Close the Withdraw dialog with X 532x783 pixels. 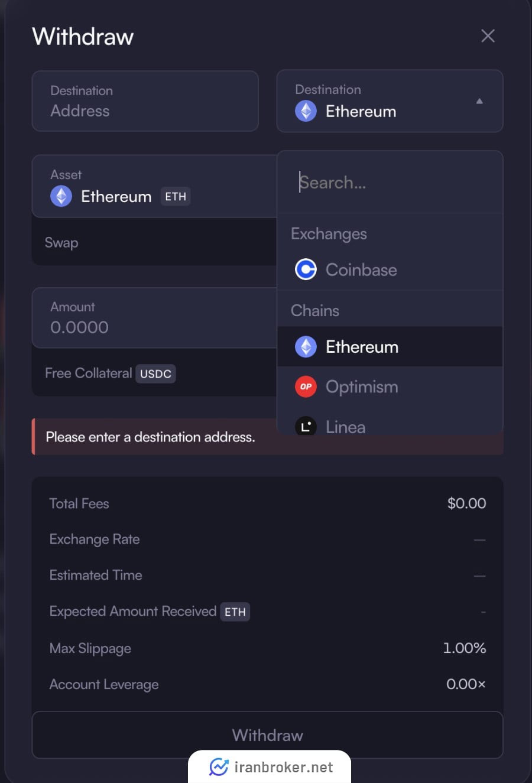pyautogui.click(x=488, y=36)
